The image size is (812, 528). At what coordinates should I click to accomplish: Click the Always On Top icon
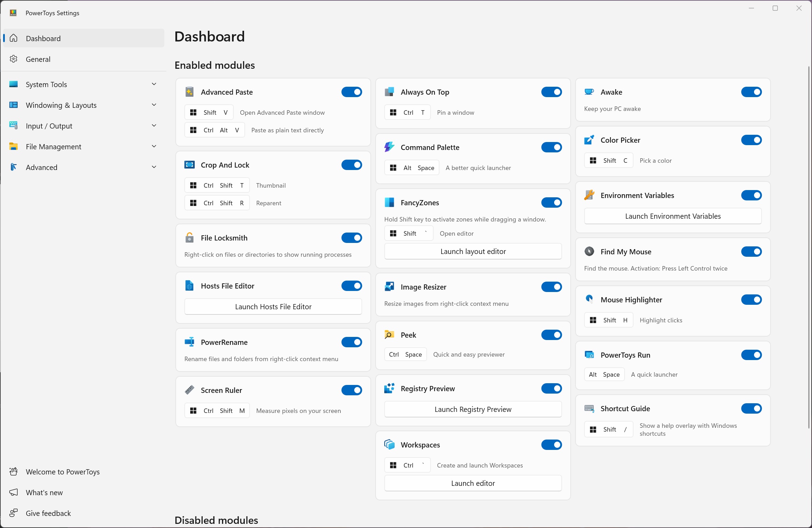tap(389, 92)
